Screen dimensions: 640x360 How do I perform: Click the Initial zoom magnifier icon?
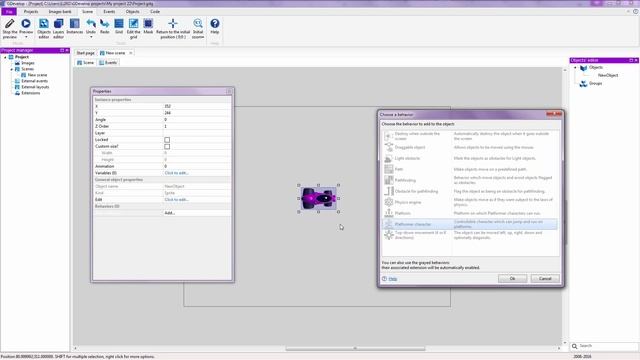(198, 24)
